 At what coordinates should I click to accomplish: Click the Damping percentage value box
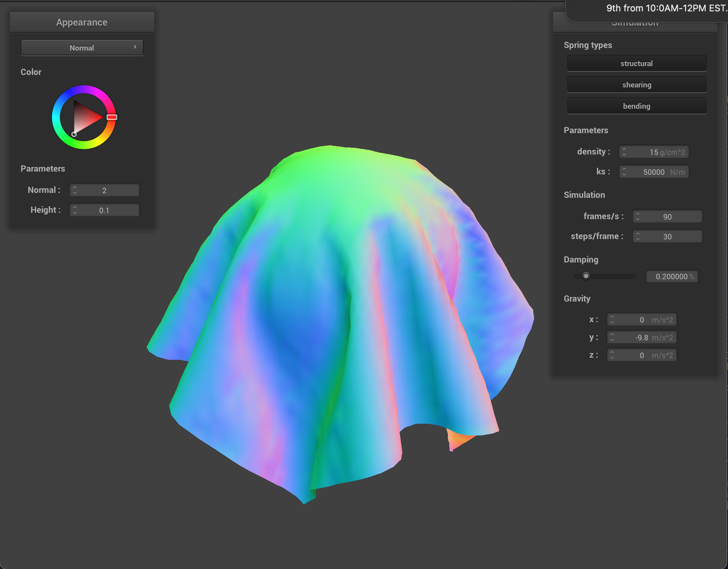(672, 276)
